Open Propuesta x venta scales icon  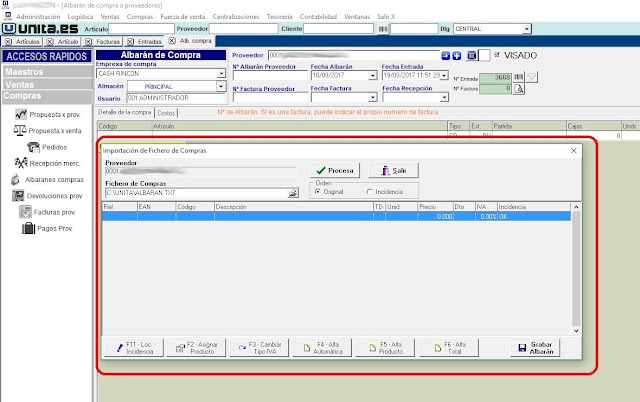[19, 131]
